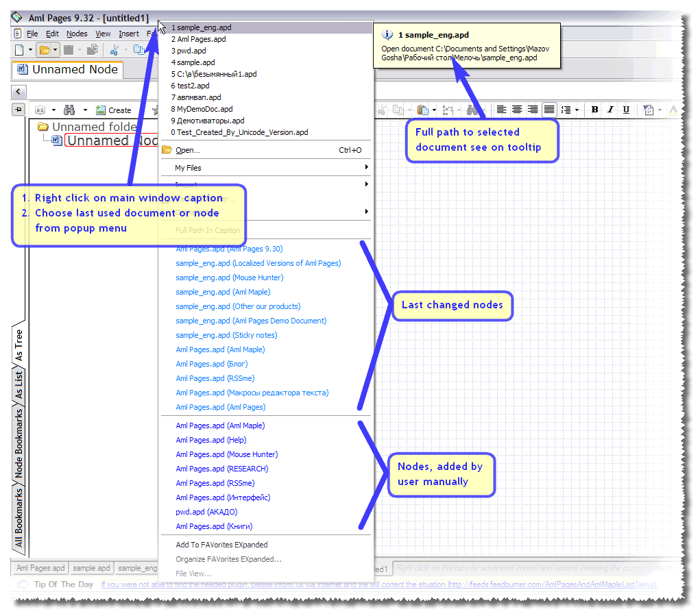Viewport: 700px width, 616px height.
Task: Toggle Underline formatting
Action: [626, 109]
